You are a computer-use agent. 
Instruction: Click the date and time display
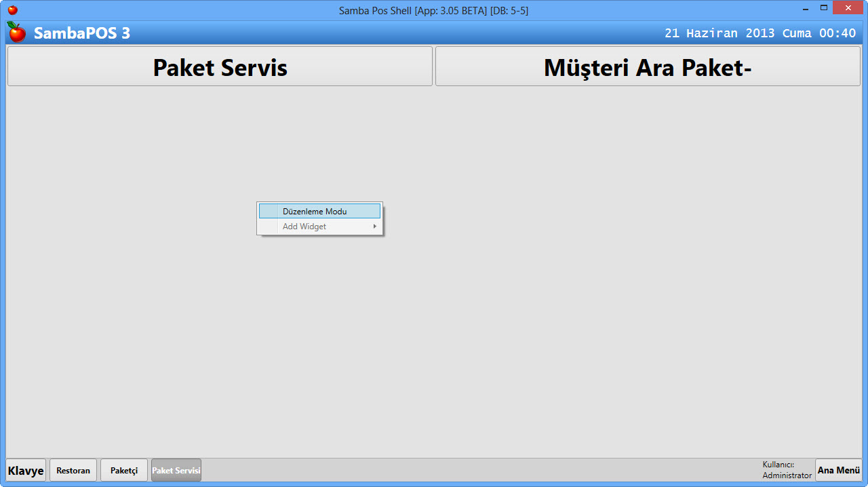(759, 33)
